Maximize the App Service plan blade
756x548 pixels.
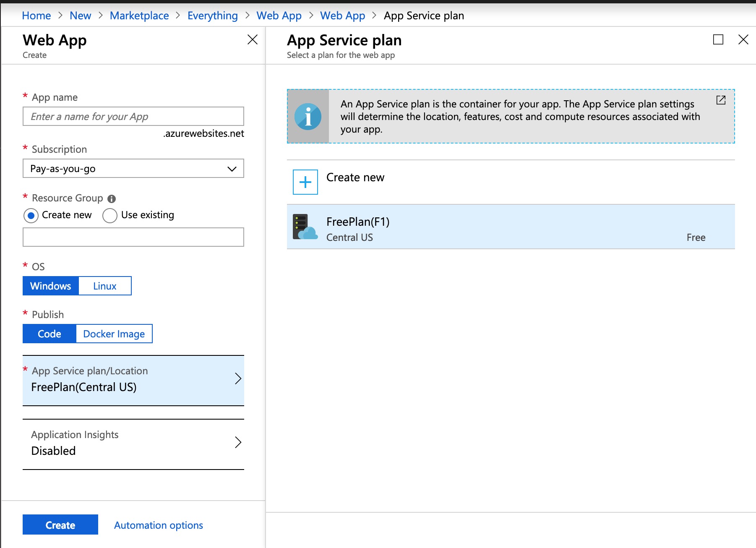point(718,40)
